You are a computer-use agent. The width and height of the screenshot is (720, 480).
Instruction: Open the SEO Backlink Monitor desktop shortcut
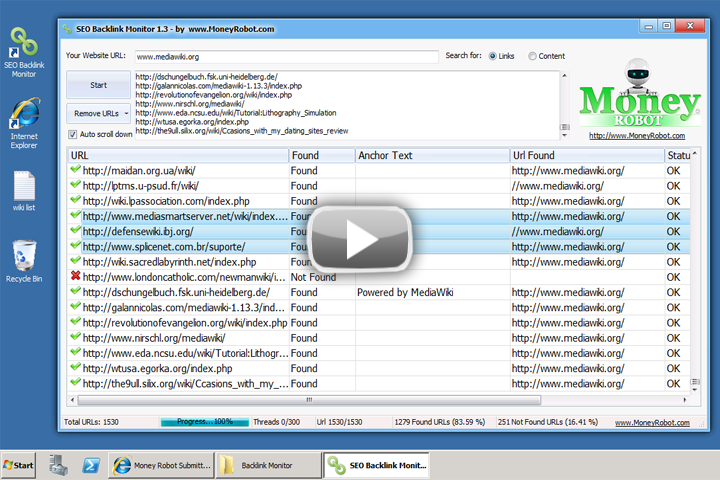coord(24,51)
